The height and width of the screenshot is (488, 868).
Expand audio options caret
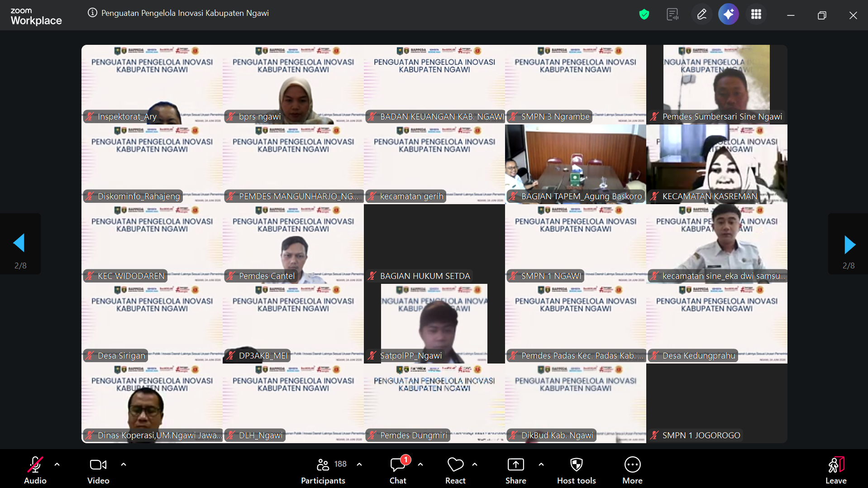[57, 464]
